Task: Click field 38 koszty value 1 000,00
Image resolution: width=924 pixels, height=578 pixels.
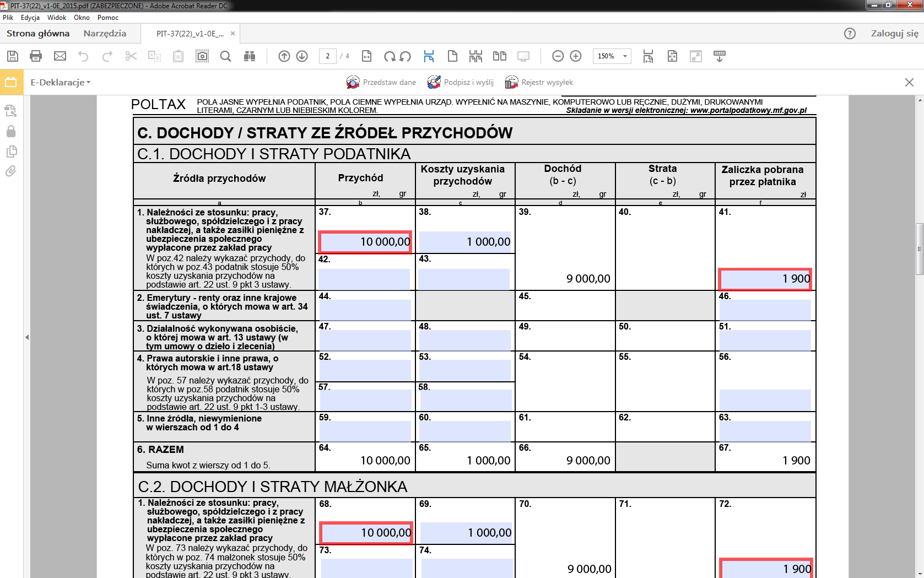Action: click(466, 242)
